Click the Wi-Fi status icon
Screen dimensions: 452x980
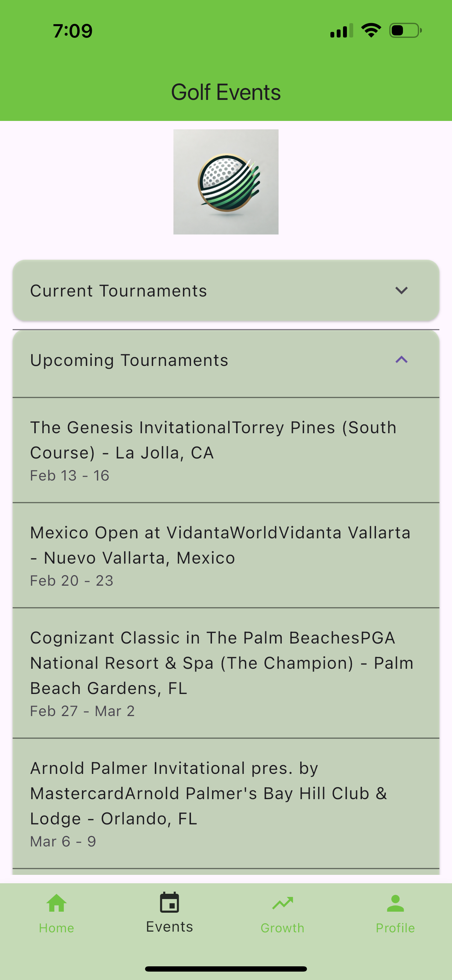[371, 30]
